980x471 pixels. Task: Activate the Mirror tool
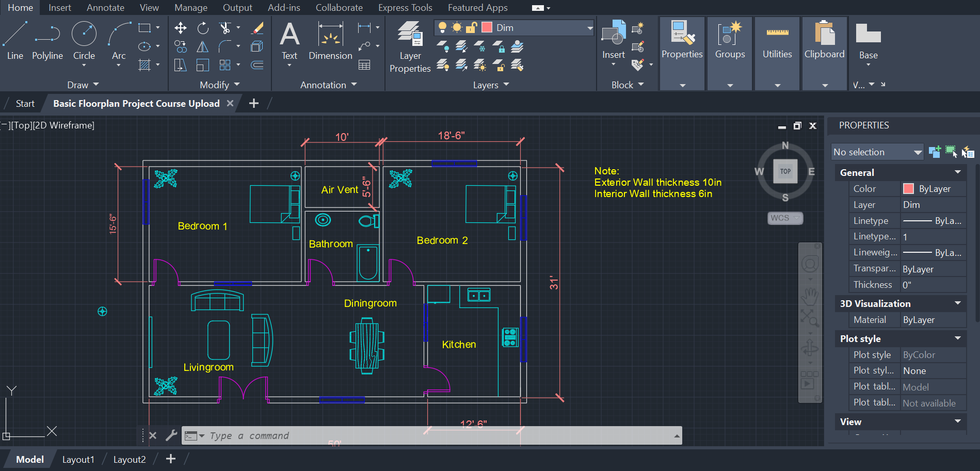(x=203, y=46)
